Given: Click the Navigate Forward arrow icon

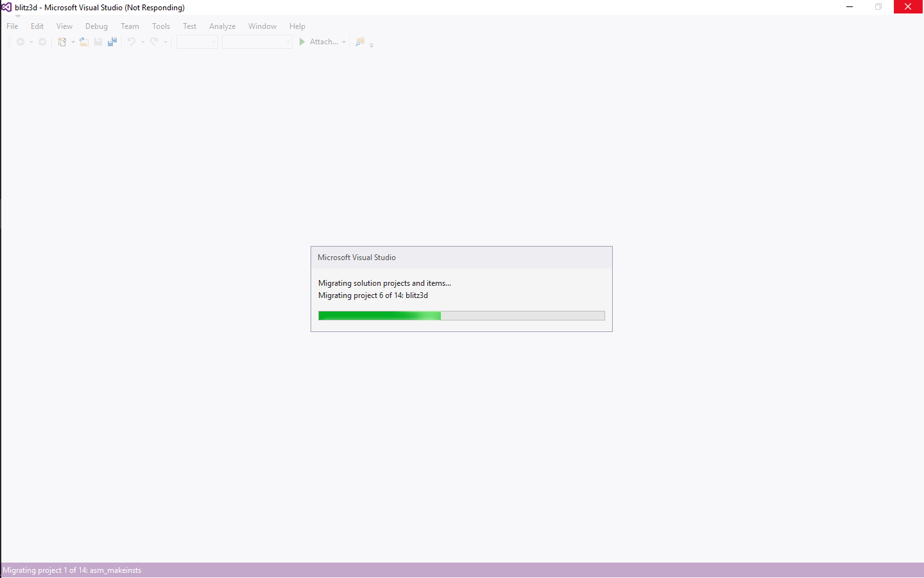Looking at the screenshot, I should (42, 42).
